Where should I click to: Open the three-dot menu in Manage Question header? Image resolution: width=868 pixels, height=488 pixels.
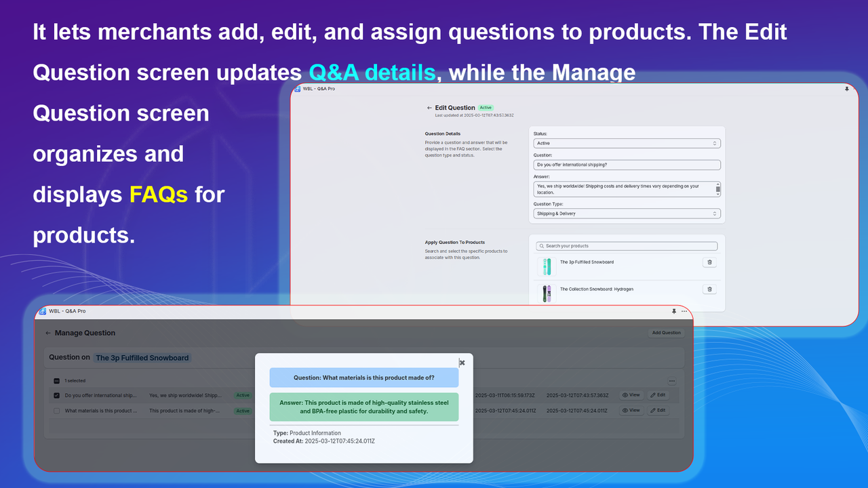[x=684, y=311]
